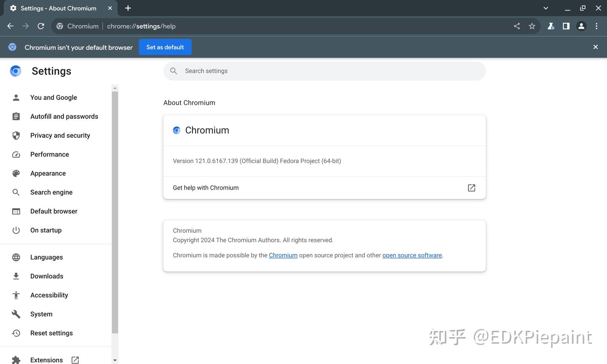
Task: Click the search magnifier in settings search
Action: [174, 71]
